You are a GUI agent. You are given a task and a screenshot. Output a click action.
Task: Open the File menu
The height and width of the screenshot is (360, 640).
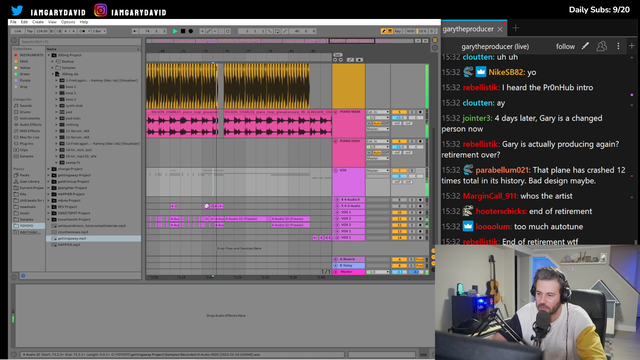[x=13, y=22]
